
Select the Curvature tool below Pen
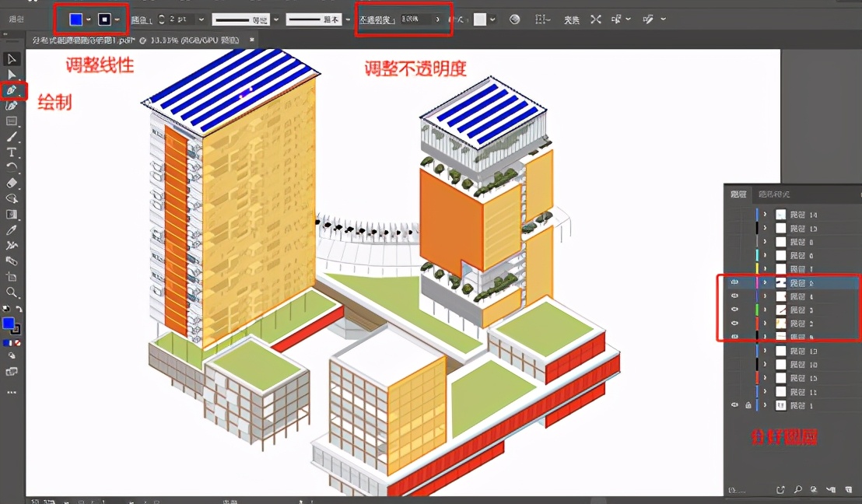pos(12,106)
